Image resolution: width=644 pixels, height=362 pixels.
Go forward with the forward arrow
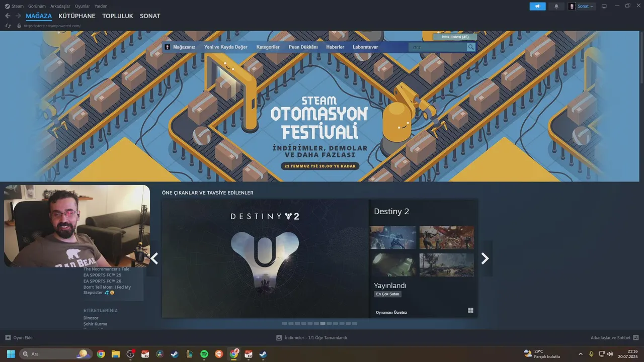tap(18, 16)
